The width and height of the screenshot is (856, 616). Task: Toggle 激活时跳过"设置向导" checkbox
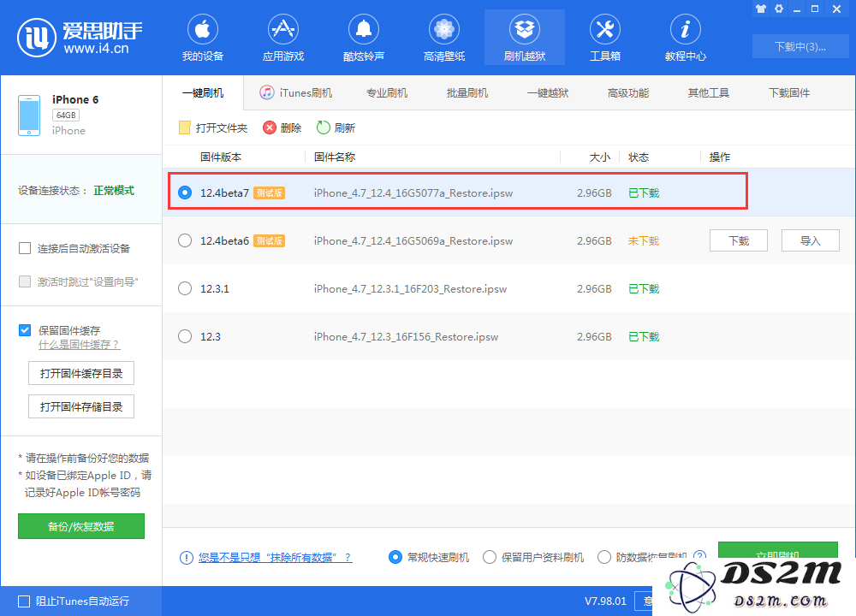[x=25, y=281]
